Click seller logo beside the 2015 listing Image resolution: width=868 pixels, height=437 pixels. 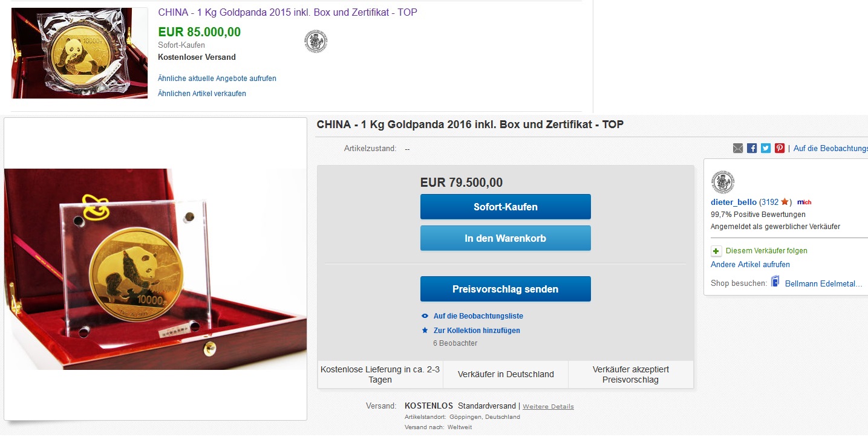(x=315, y=41)
